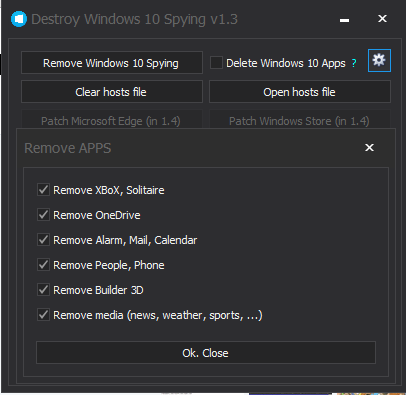Toggle Remove People, Phone checkbox

click(x=43, y=265)
